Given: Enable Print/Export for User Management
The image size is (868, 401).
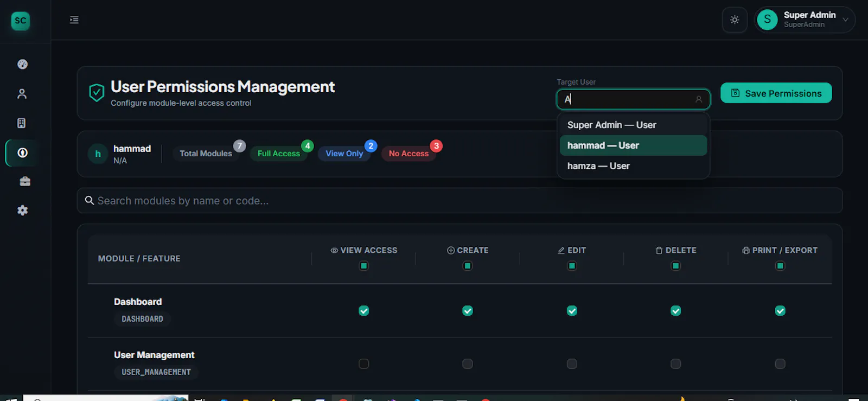Looking at the screenshot, I should tap(780, 364).
